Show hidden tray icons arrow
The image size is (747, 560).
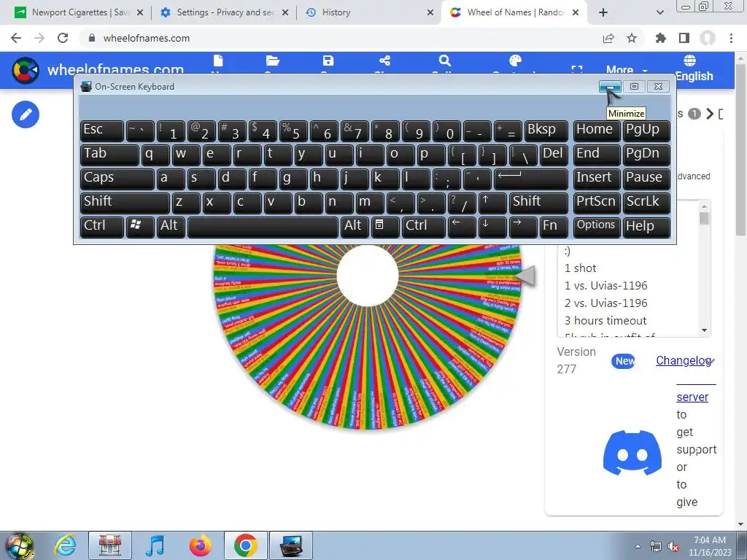(638, 546)
